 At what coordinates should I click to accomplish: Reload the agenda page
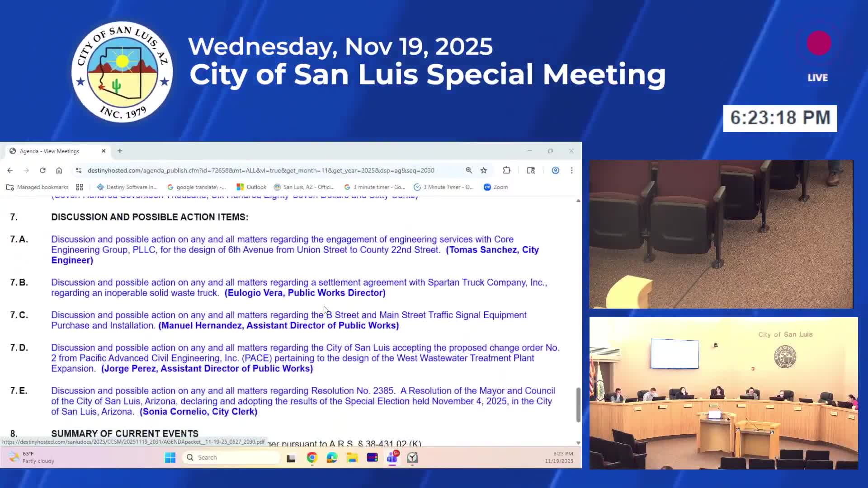pos(42,170)
